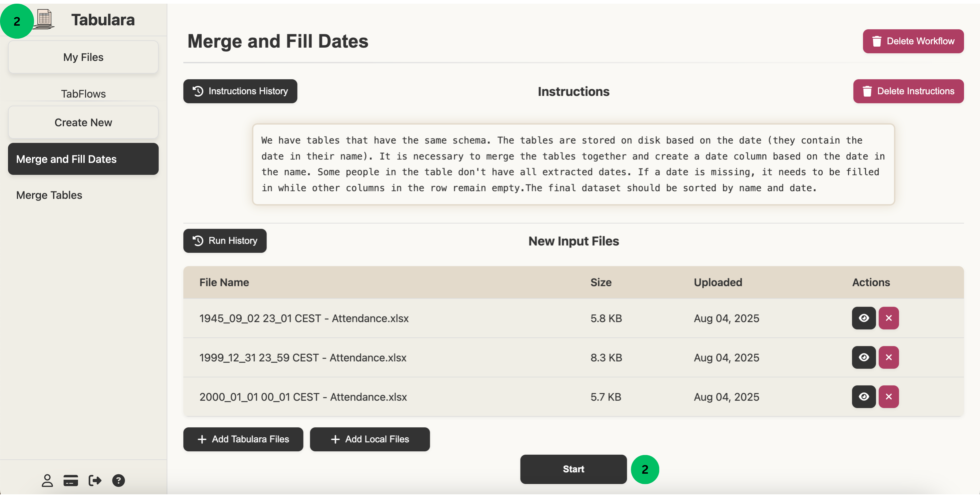Create a new TabFlow
The image size is (980, 498).
click(x=83, y=122)
